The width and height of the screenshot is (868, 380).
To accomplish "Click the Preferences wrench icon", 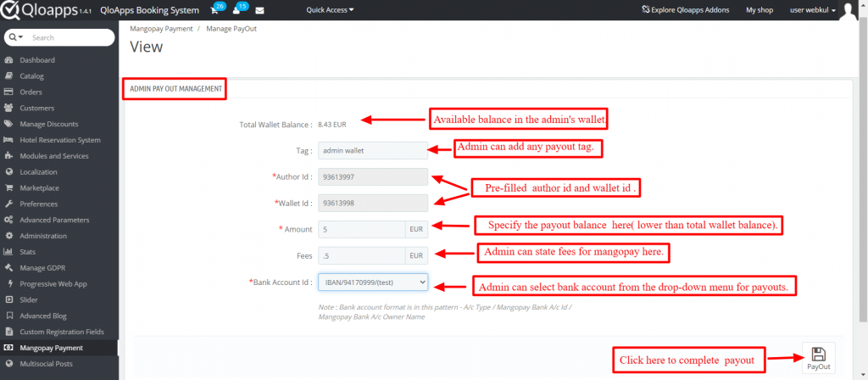I will [x=8, y=204].
